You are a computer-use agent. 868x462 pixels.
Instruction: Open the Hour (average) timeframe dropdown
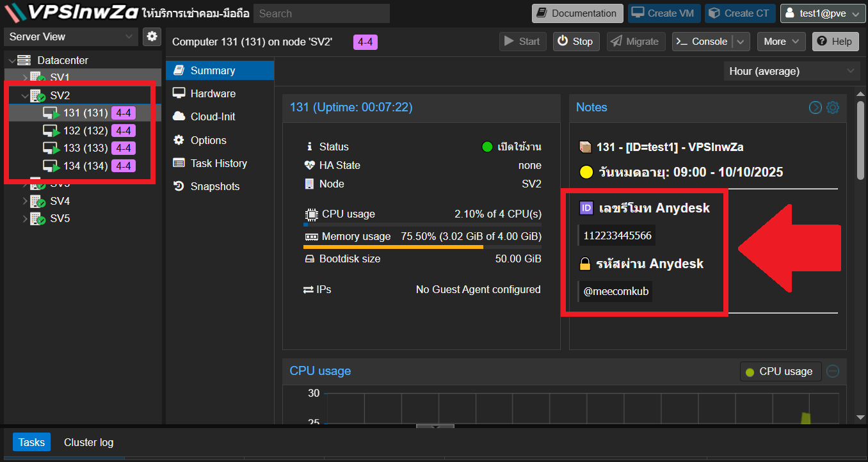791,71
